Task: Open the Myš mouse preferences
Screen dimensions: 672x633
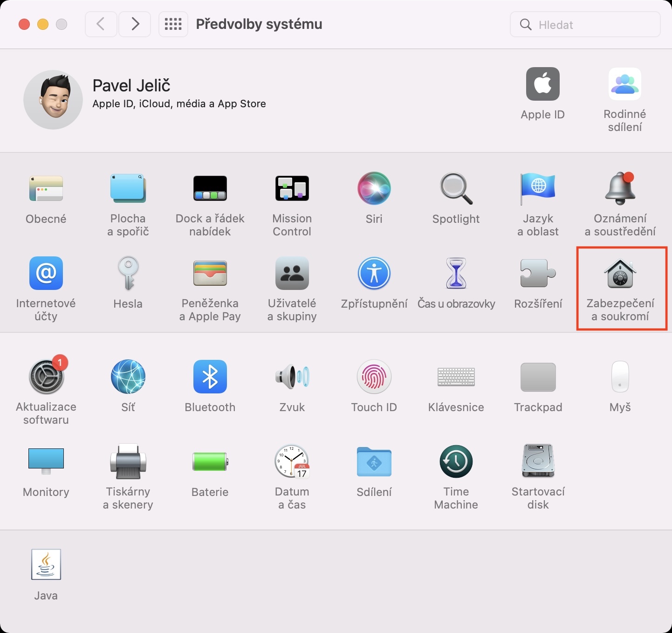Action: tap(620, 377)
